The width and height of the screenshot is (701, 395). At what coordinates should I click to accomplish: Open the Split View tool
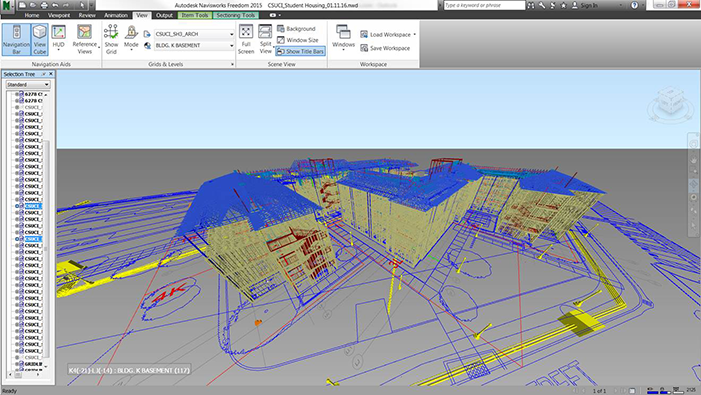[x=266, y=40]
